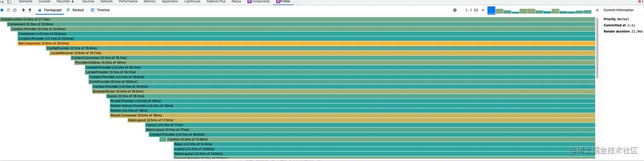Select the ProviderChildren flamegraph bar
The image size is (644, 161).
coord(335,62)
